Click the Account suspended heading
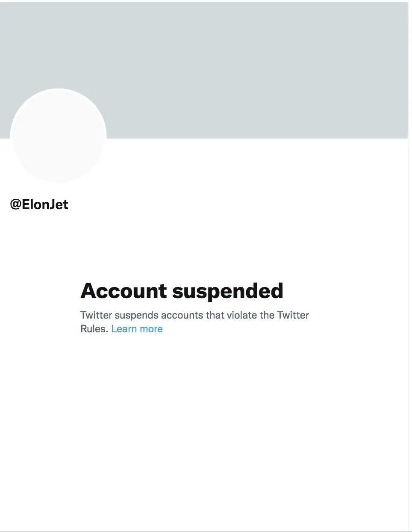This screenshot has width=412, height=532. 182,291
